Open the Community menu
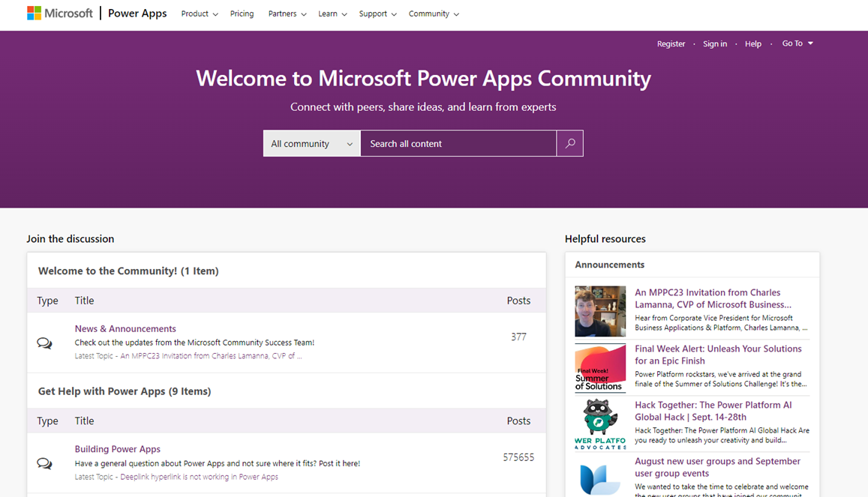Viewport: 868px width, 497px height. tap(434, 13)
